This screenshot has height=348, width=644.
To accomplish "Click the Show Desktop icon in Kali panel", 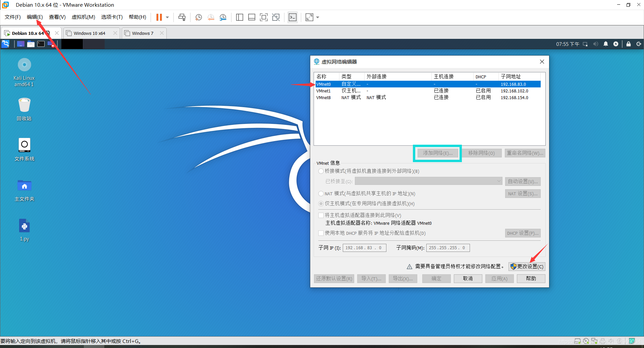I will tap(21, 44).
